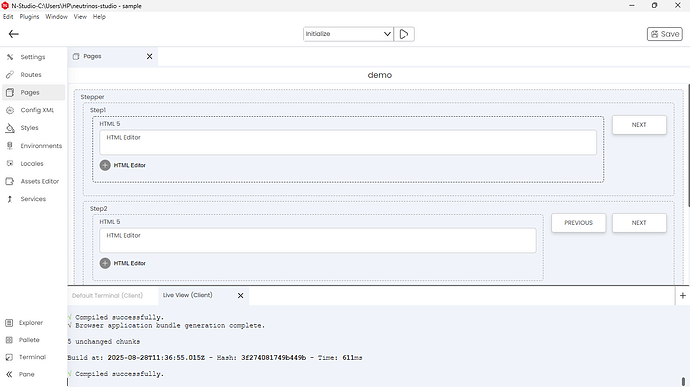Click the Settings sidebar icon
This screenshot has width=690, height=387.
10,57
